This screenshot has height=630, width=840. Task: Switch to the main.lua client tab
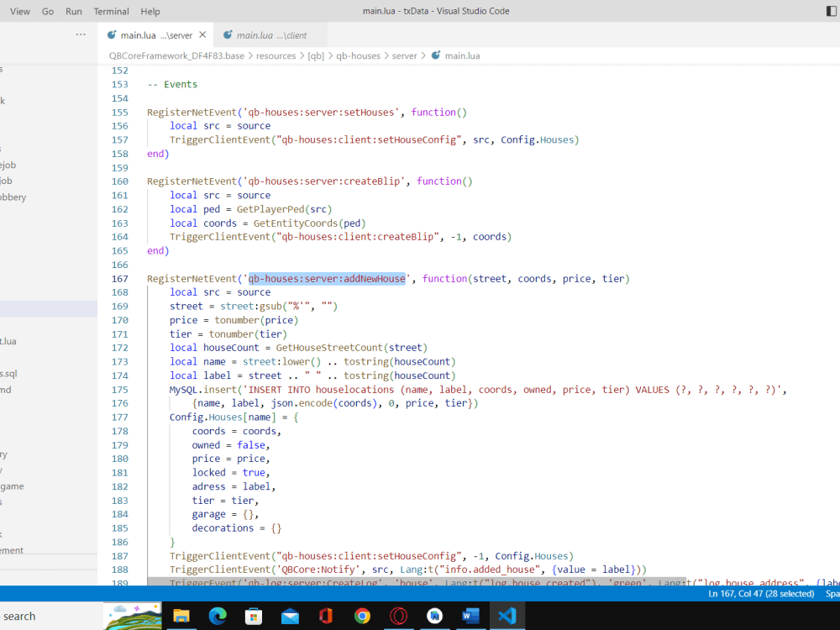(x=271, y=35)
